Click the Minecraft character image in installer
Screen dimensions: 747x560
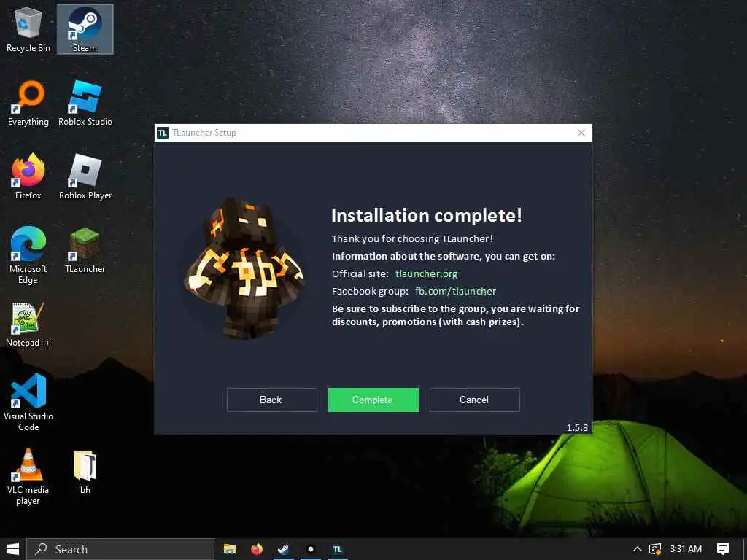244,268
